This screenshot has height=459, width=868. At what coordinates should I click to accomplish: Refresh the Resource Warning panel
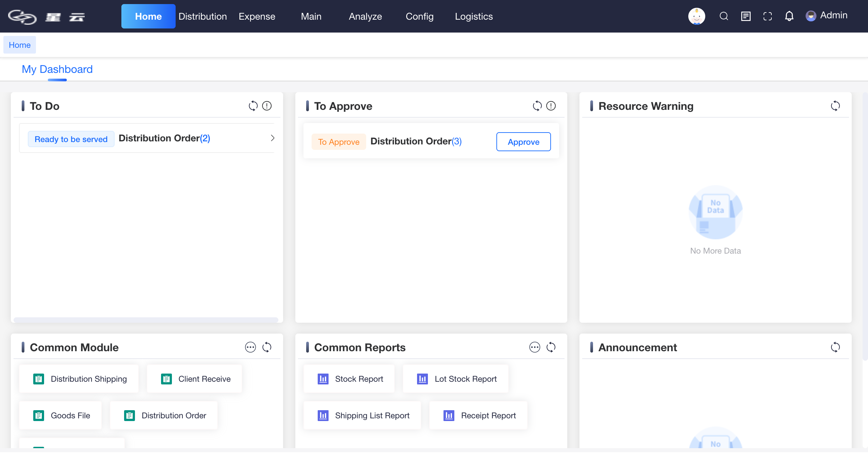835,106
